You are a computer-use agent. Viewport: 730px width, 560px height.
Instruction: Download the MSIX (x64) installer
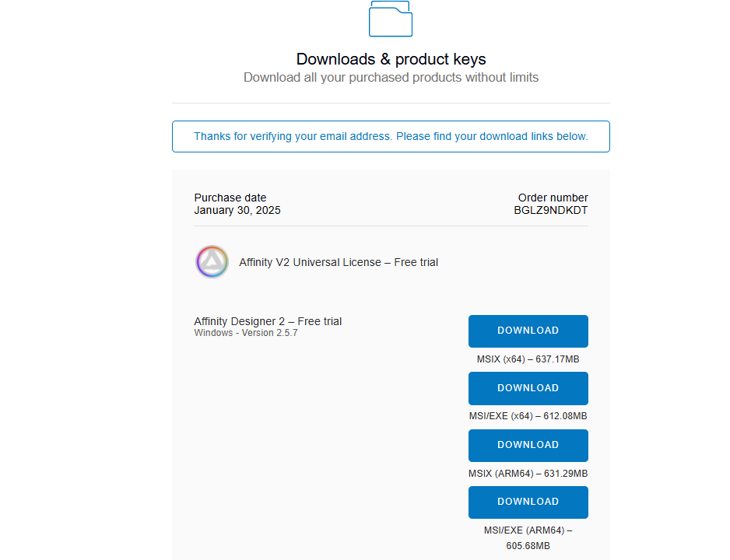(x=528, y=331)
